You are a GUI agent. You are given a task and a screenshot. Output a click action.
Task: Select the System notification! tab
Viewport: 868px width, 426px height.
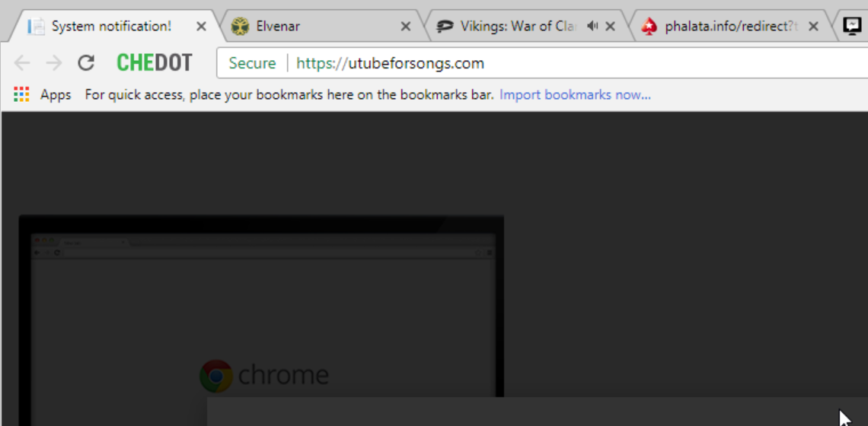point(110,26)
